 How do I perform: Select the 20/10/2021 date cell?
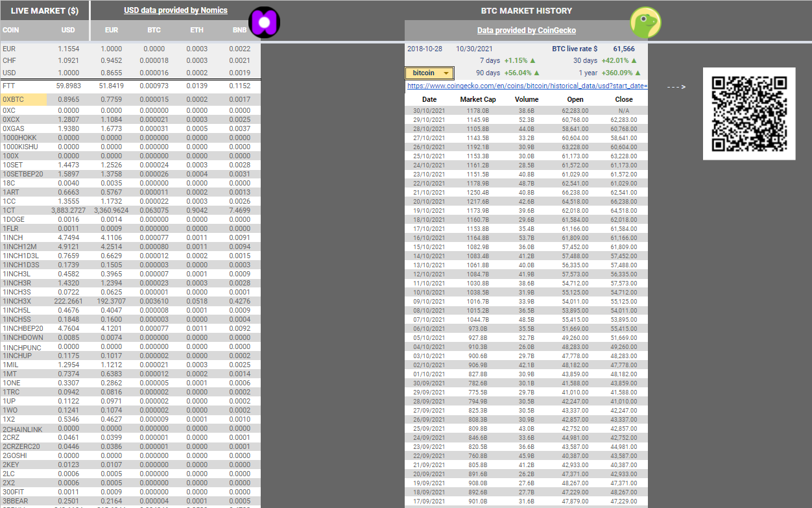[429, 202]
